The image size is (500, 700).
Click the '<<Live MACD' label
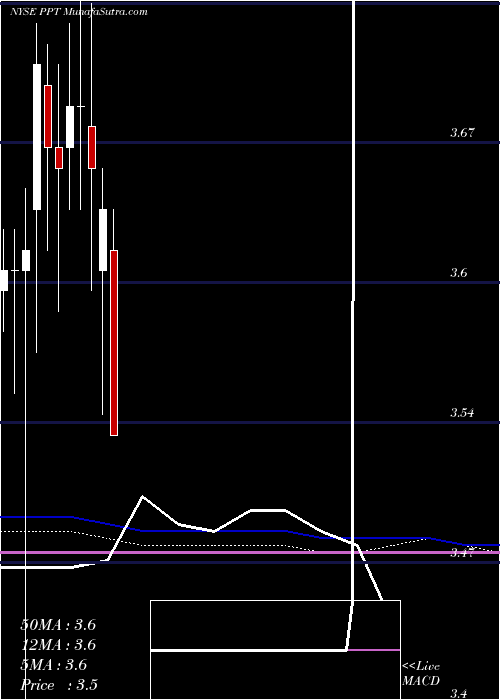[421, 673]
